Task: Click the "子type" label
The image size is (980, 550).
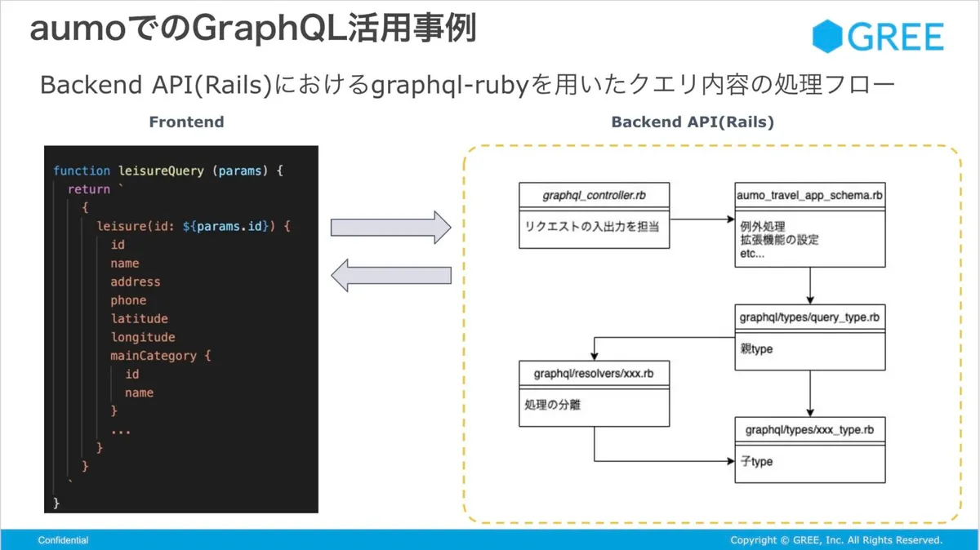Action: (x=756, y=462)
